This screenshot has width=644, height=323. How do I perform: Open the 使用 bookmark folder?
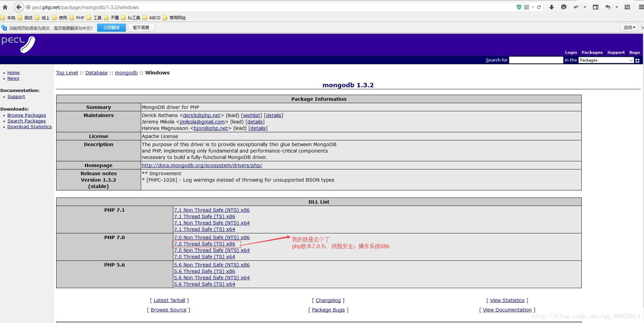click(x=60, y=18)
